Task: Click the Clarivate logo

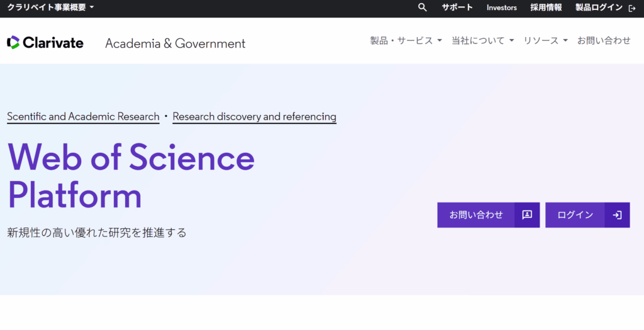Action: click(x=45, y=42)
